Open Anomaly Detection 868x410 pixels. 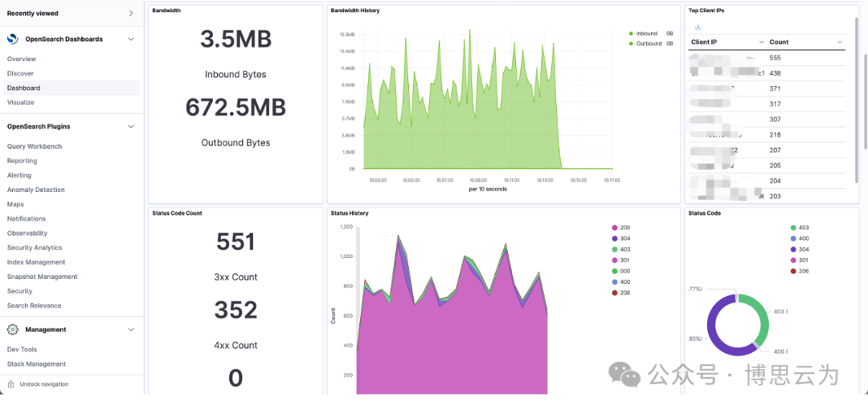[x=36, y=190]
